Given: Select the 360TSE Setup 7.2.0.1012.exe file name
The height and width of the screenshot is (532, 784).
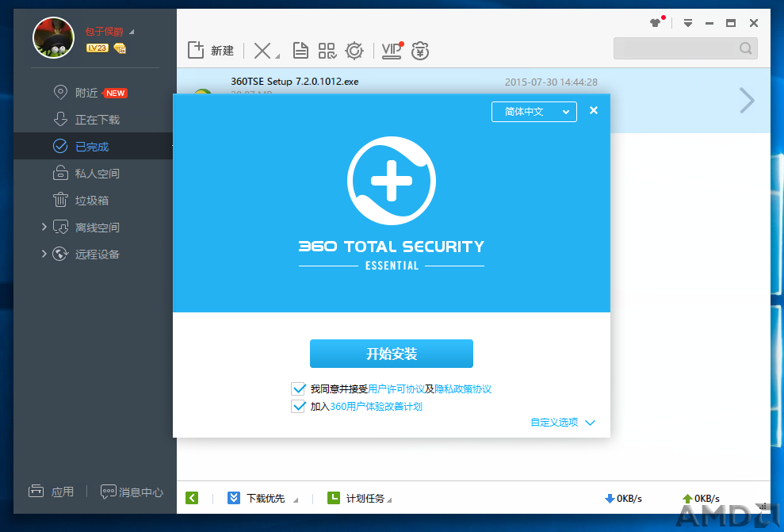Looking at the screenshot, I should (x=295, y=82).
